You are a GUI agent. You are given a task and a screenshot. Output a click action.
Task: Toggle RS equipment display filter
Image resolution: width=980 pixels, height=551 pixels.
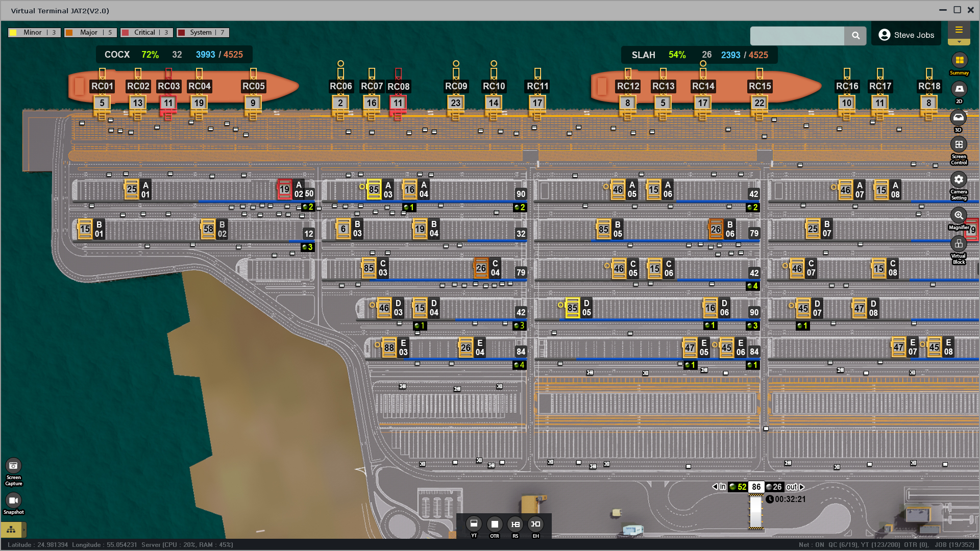pos(515,524)
